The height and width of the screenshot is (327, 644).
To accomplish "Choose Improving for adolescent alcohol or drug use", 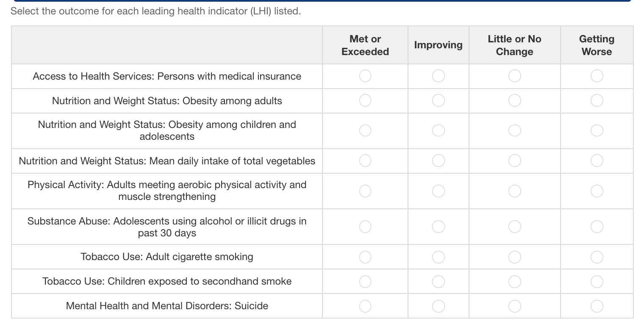I will (x=439, y=227).
